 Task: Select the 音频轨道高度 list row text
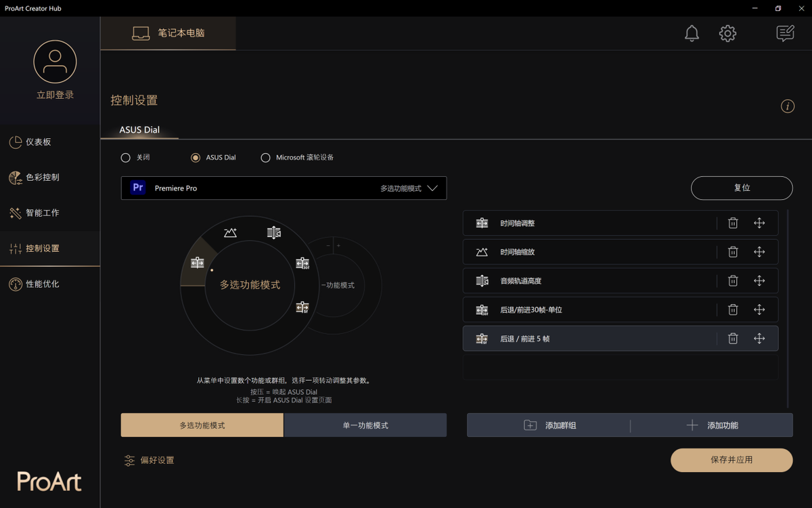click(x=521, y=281)
